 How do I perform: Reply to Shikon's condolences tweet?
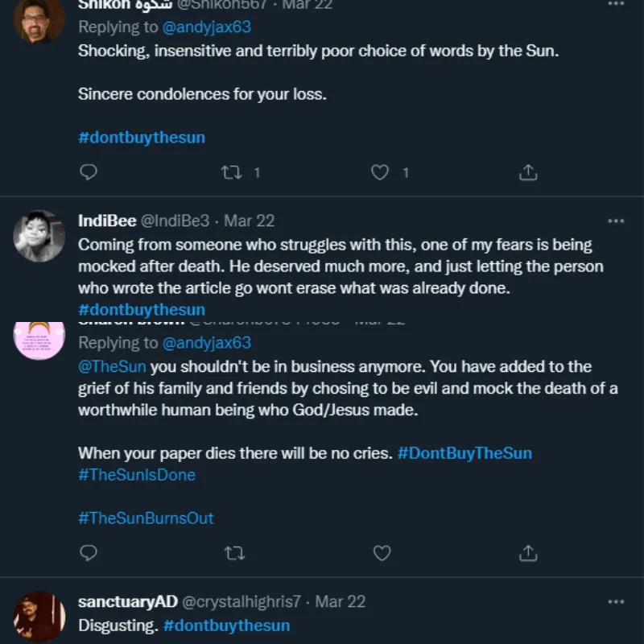[89, 172]
